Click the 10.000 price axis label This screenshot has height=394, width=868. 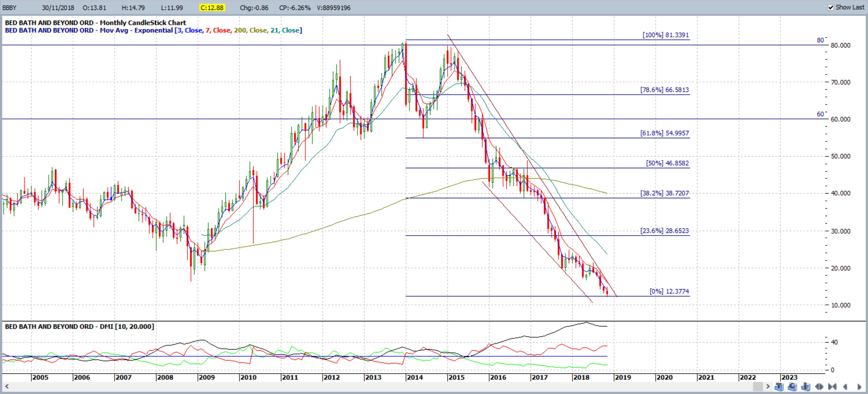840,305
